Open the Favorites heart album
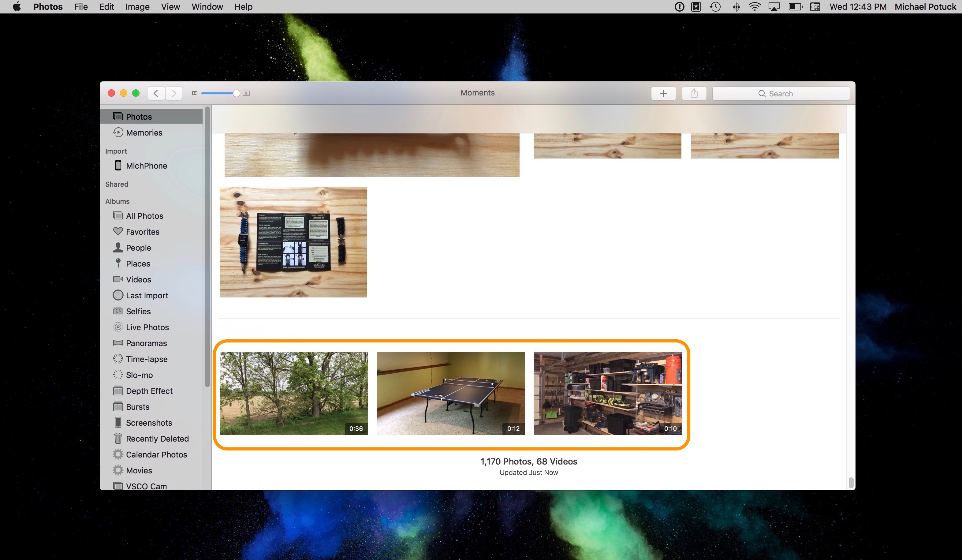Image resolution: width=962 pixels, height=560 pixels. (142, 232)
